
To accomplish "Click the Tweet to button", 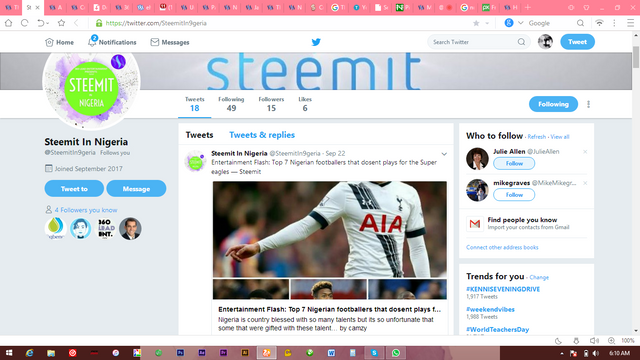I will (74, 189).
